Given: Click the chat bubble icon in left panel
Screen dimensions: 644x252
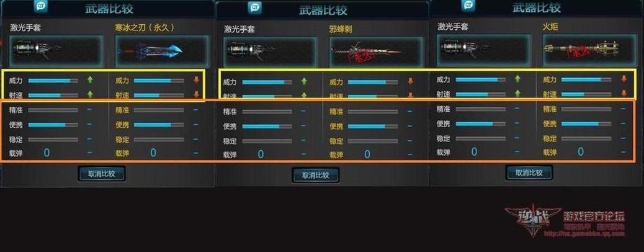Looking at the screenshot, I should [41, 6].
